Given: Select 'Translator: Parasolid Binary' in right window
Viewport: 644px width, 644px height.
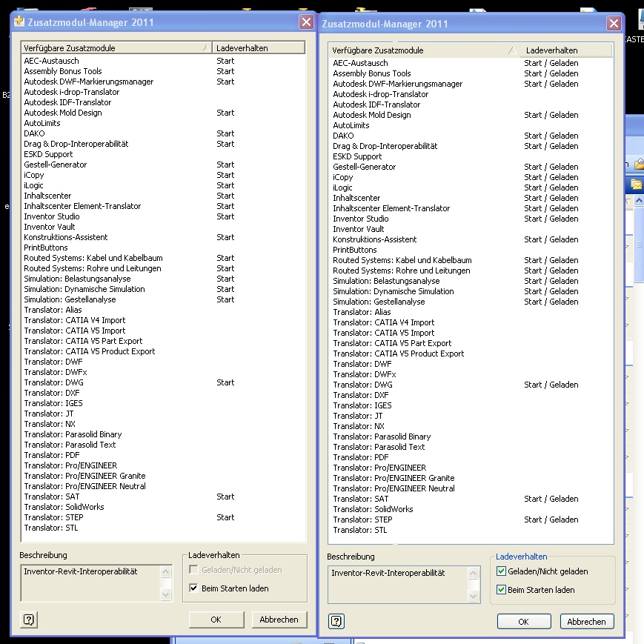Looking at the screenshot, I should [382, 436].
